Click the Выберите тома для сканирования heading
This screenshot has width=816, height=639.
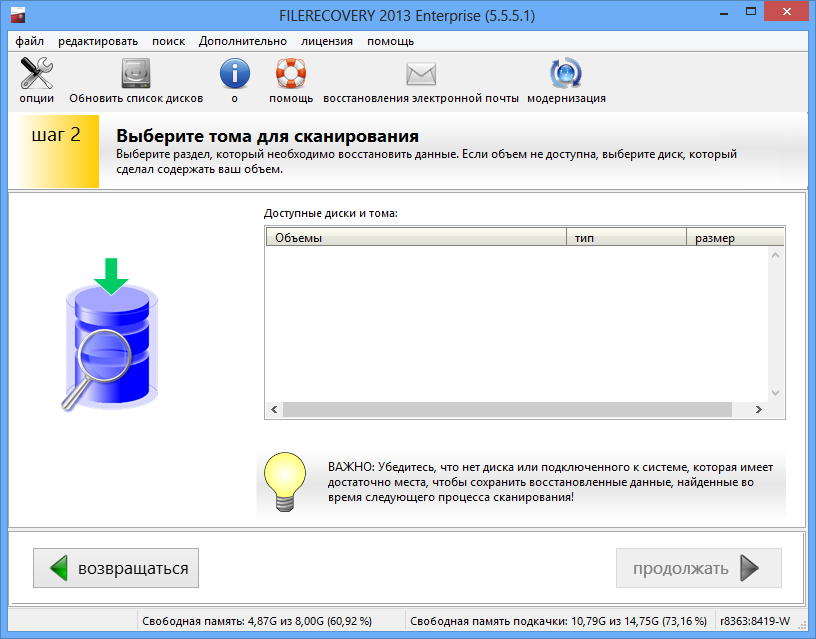(267, 136)
